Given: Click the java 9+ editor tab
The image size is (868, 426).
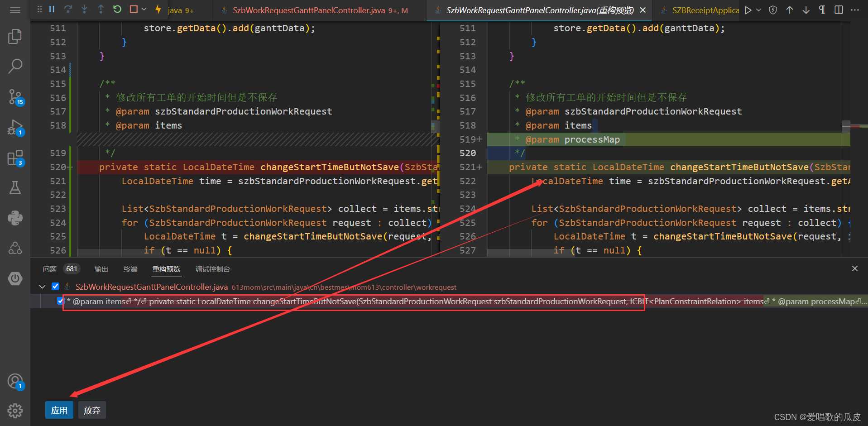Looking at the screenshot, I should pyautogui.click(x=181, y=10).
